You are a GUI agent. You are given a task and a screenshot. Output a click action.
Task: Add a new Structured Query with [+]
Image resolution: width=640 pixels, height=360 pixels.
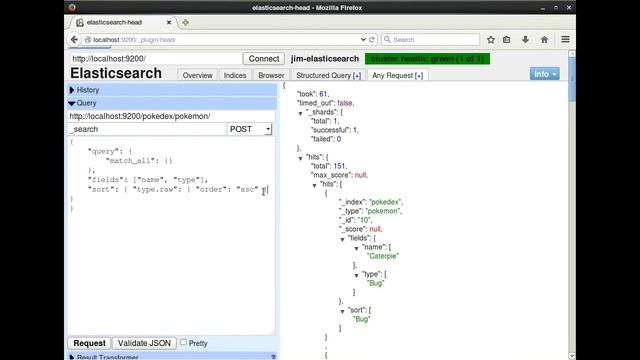357,76
